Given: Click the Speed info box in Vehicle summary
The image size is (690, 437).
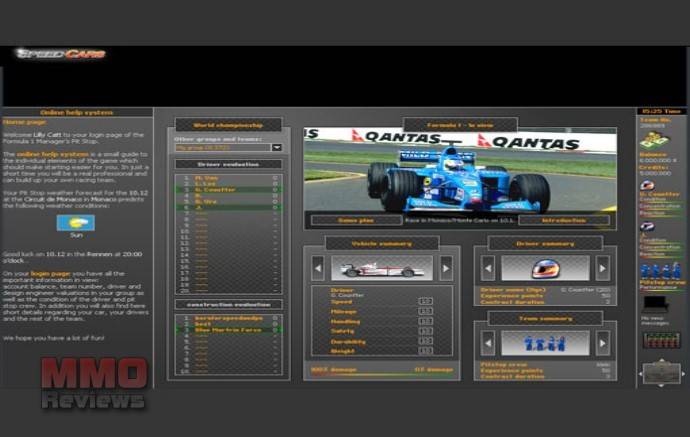Looking at the screenshot, I should click(x=425, y=301).
